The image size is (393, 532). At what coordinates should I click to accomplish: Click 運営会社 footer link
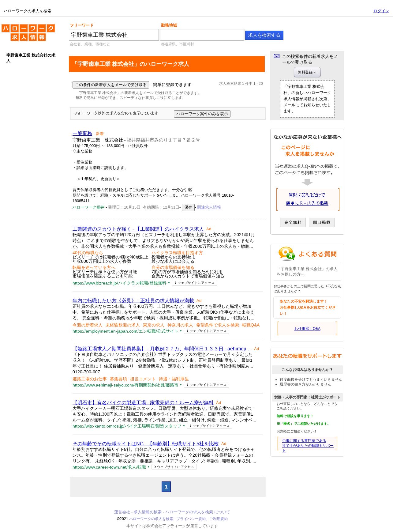pyautogui.click(x=122, y=512)
